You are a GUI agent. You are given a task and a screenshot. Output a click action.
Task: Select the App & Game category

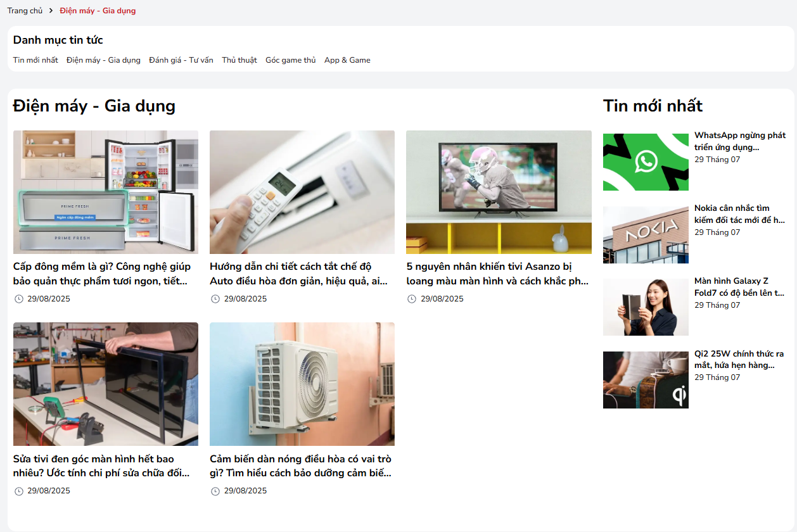coord(347,60)
